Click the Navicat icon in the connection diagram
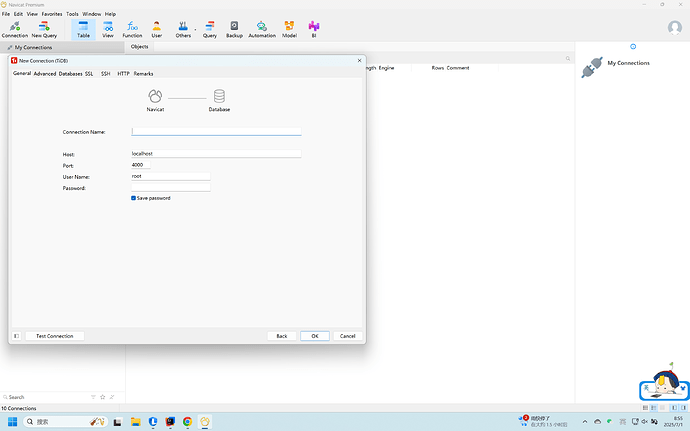 coord(155,96)
